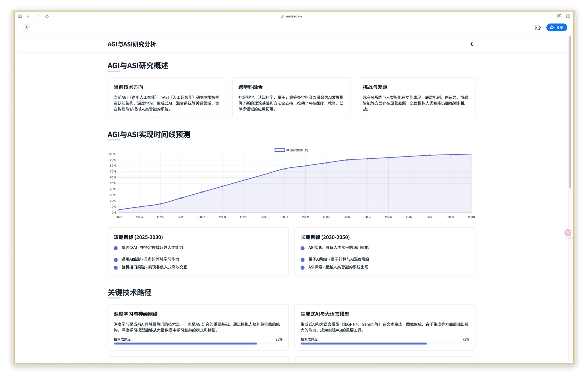The height and width of the screenshot is (380, 588).
Task: Click the back arrow in the browser toolbar
Action: (x=29, y=16)
